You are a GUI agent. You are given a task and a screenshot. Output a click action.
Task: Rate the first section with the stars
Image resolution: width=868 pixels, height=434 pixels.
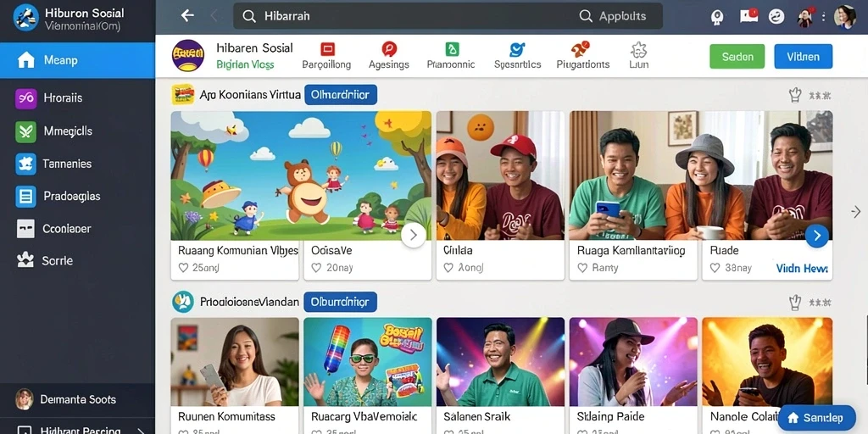(x=820, y=96)
